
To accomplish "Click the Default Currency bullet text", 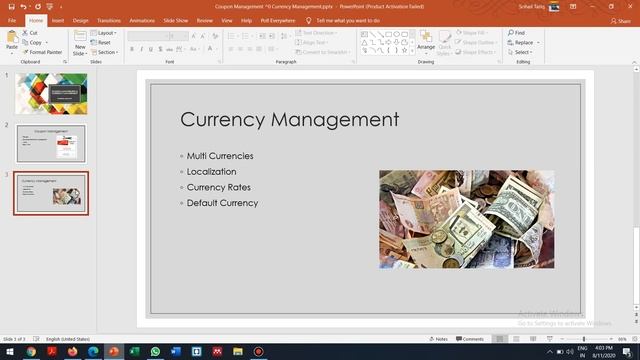I will tap(222, 203).
